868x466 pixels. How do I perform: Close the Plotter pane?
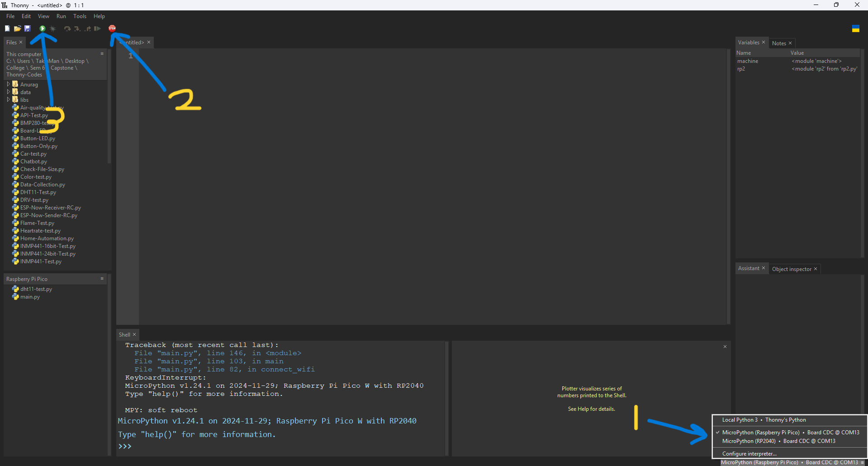tap(725, 347)
